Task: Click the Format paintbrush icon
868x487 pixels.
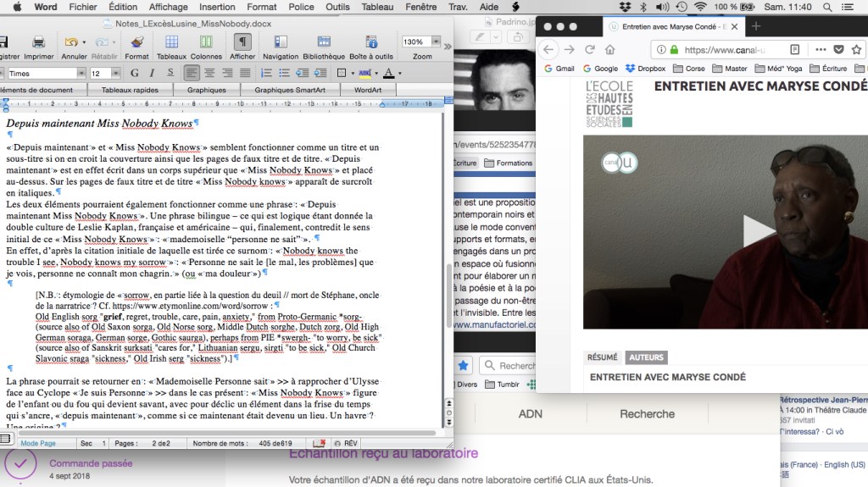Action: 136,42
